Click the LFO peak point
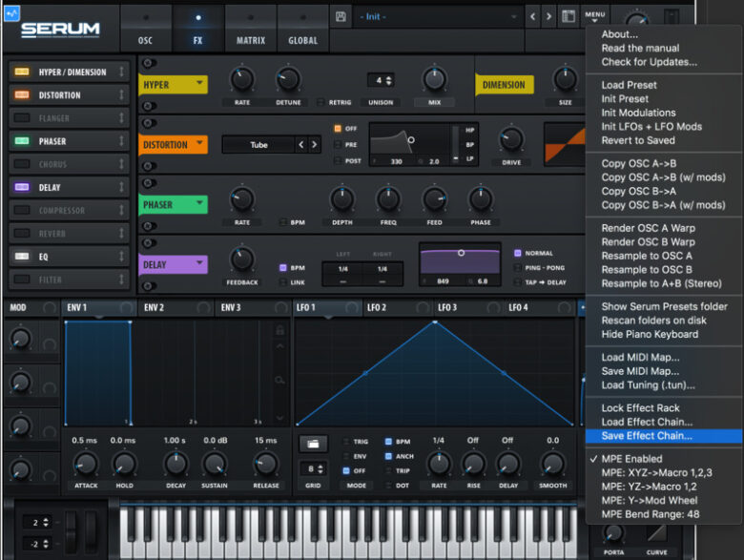744x560 pixels. [435, 322]
